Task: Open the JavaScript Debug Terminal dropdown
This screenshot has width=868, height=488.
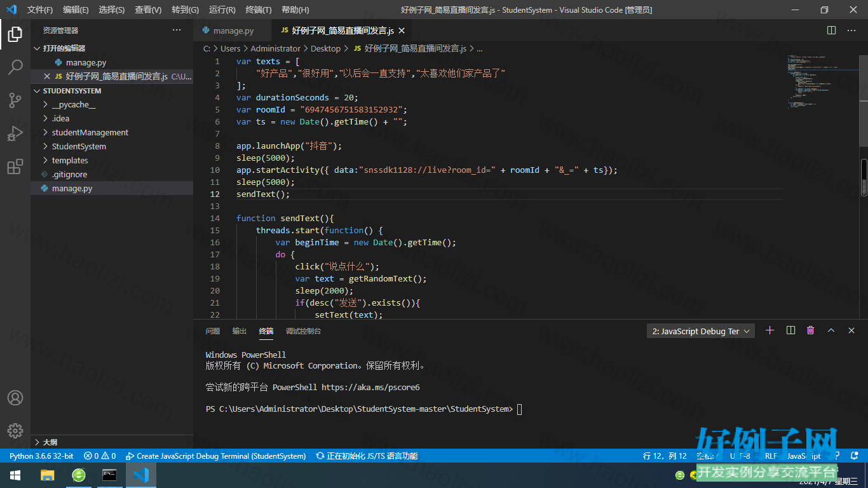Action: 701,331
